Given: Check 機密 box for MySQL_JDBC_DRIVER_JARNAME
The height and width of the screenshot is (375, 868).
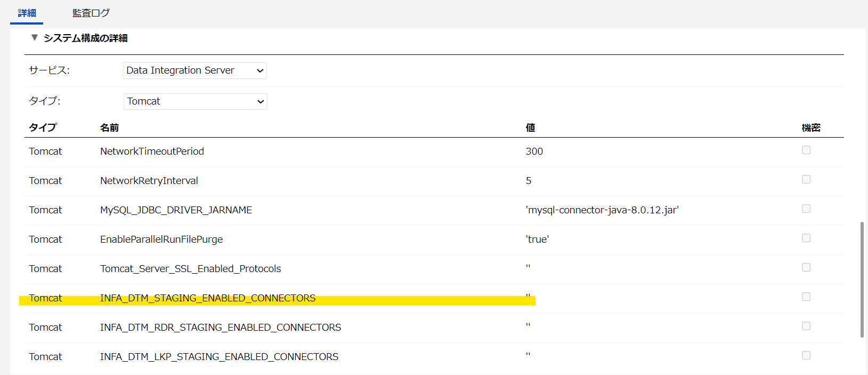Looking at the screenshot, I should (806, 209).
